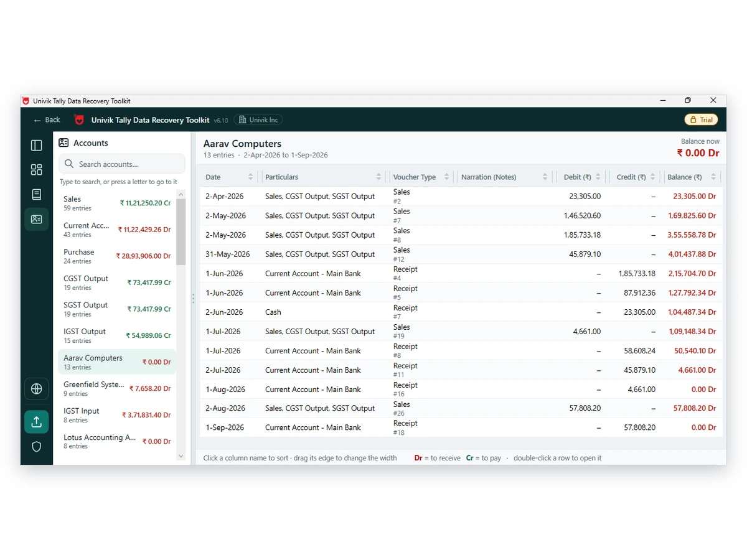Sort using Particulars column sort arrows

click(378, 177)
